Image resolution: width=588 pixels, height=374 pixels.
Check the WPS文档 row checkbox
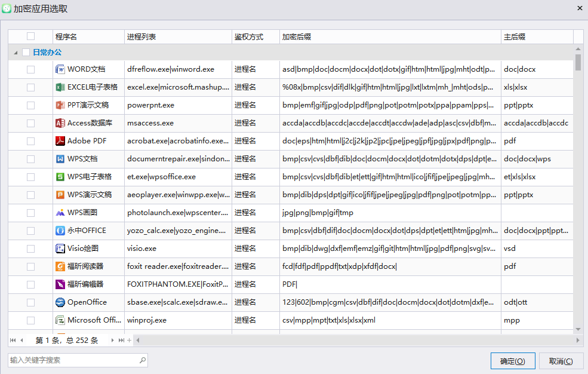click(31, 159)
